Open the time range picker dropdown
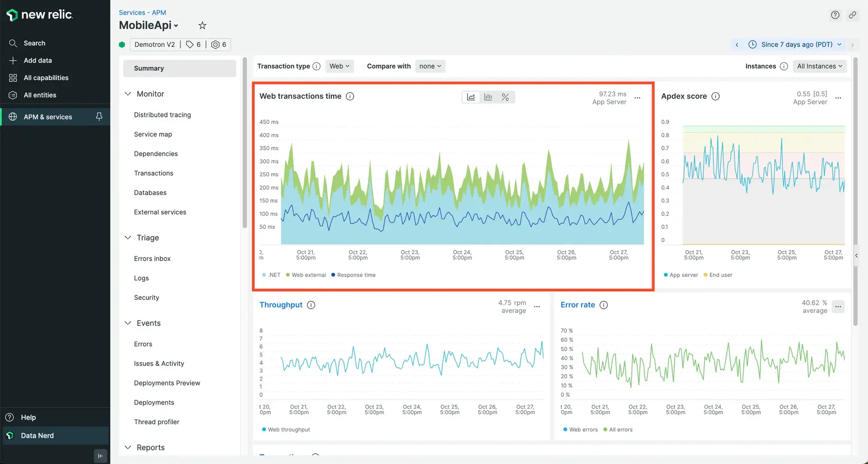The width and height of the screenshot is (868, 464). [795, 44]
